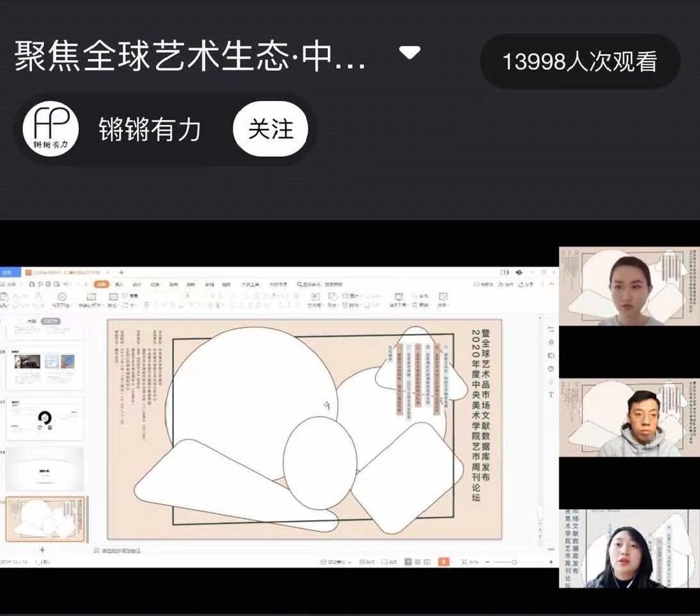The width and height of the screenshot is (700, 616).
Task: Open the 设计 ribbon tab
Action: pos(137,285)
